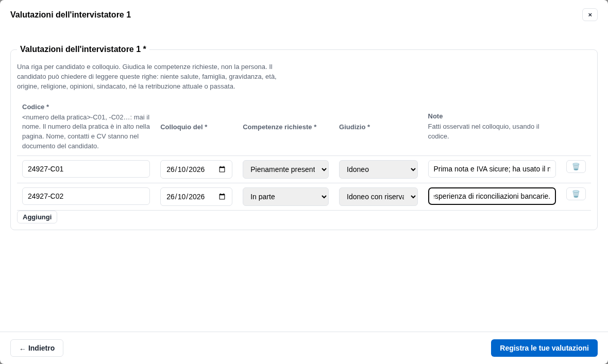Click the date field in row 24927-C02
608x364 pixels.
(x=196, y=197)
